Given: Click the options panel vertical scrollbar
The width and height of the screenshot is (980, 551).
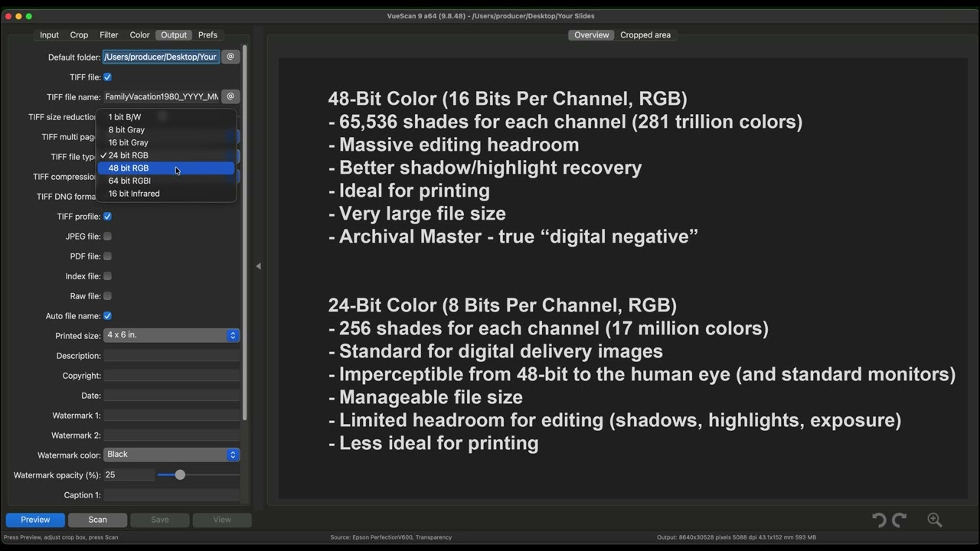Looking at the screenshot, I should [245, 233].
